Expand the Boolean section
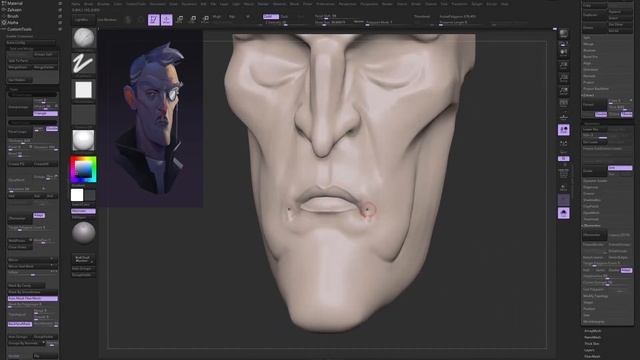The height and width of the screenshot is (360, 640). [590, 51]
